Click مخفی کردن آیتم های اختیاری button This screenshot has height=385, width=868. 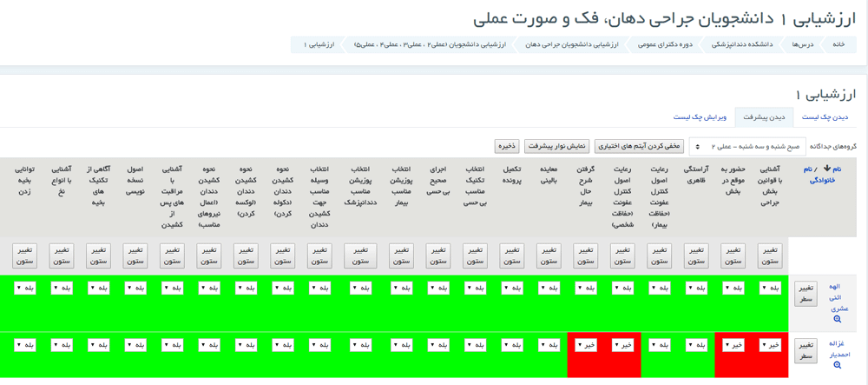[x=639, y=146]
